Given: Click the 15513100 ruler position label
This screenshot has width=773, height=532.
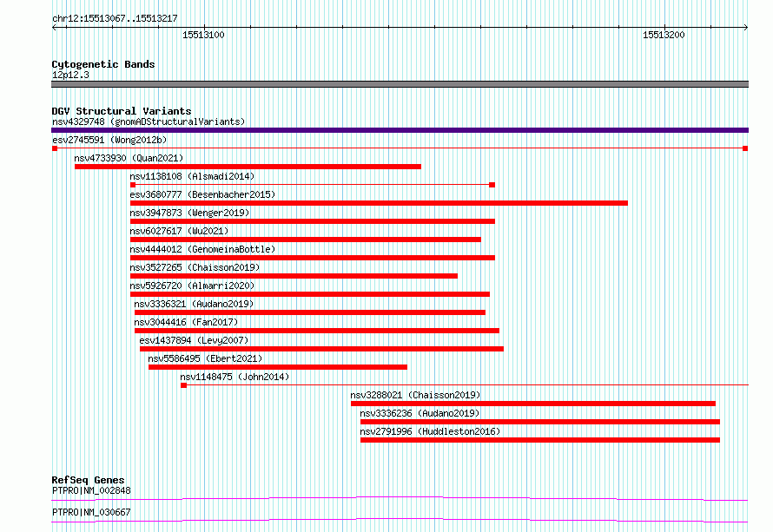Looking at the screenshot, I should 203,35.
